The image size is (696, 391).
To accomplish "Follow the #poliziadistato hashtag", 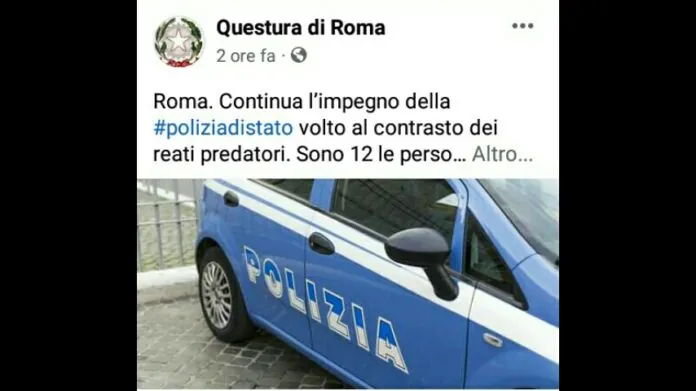I will [223, 128].
